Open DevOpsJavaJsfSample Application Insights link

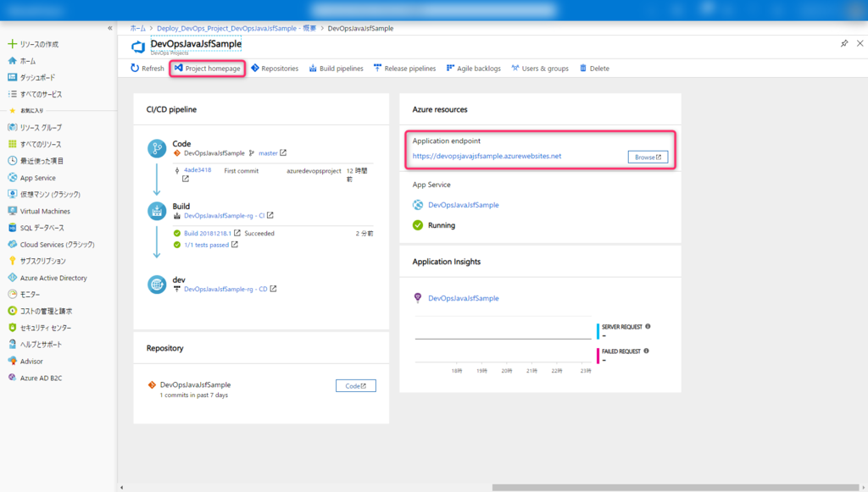tap(464, 298)
